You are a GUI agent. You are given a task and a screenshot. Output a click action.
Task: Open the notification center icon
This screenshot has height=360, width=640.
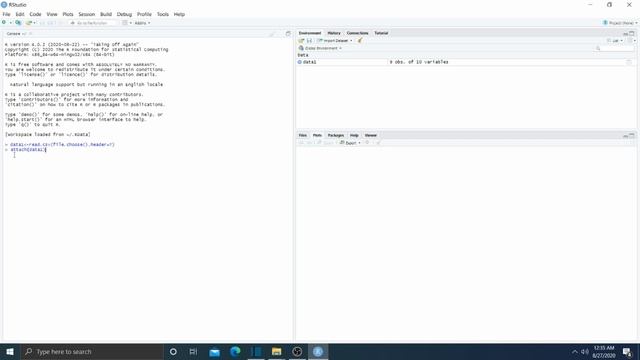coord(627,351)
